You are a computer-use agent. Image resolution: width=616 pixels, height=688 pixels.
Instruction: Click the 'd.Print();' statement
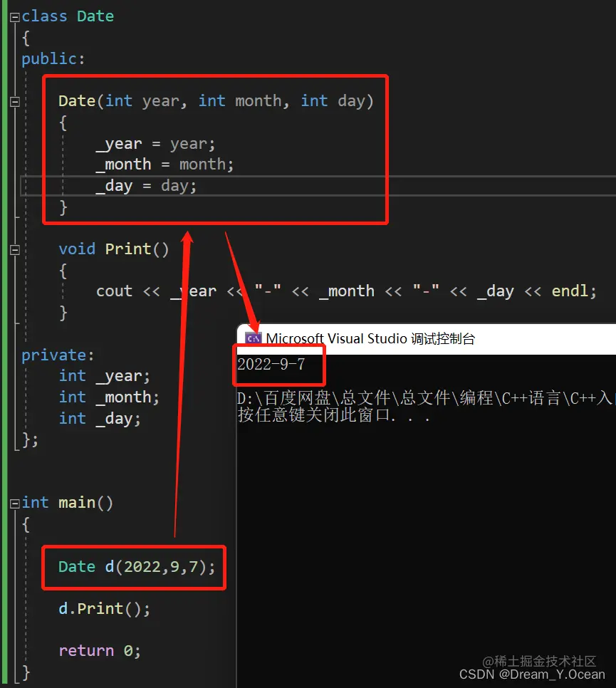pos(105,609)
